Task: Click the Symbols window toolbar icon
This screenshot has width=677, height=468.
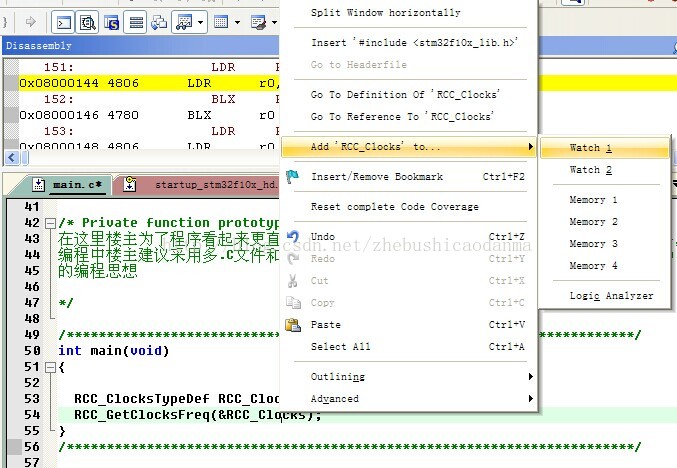Action: click(x=112, y=21)
